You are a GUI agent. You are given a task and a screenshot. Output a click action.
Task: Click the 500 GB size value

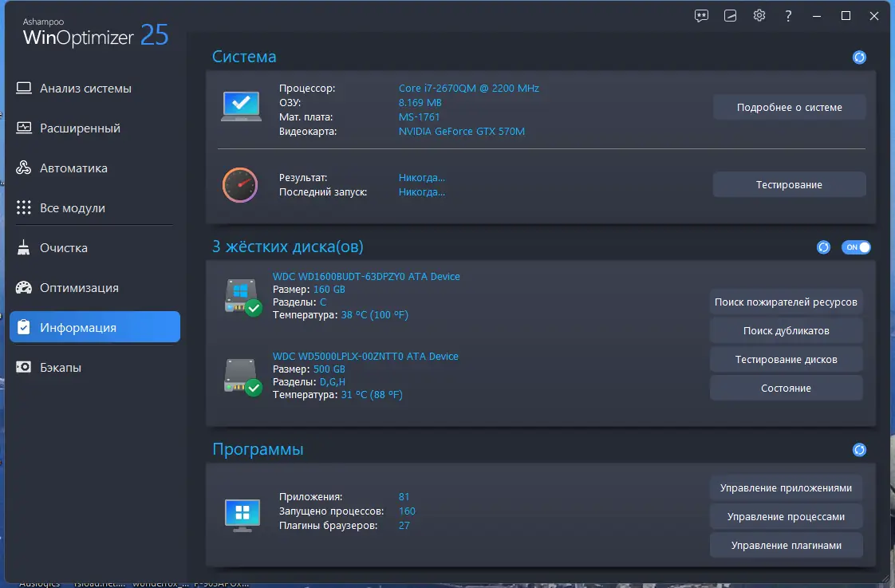click(x=329, y=369)
